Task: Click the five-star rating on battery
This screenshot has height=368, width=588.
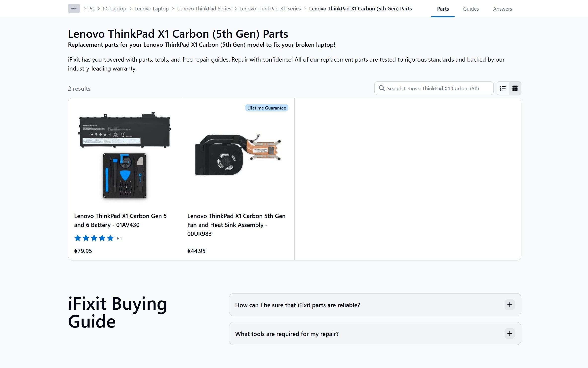Action: (94, 238)
